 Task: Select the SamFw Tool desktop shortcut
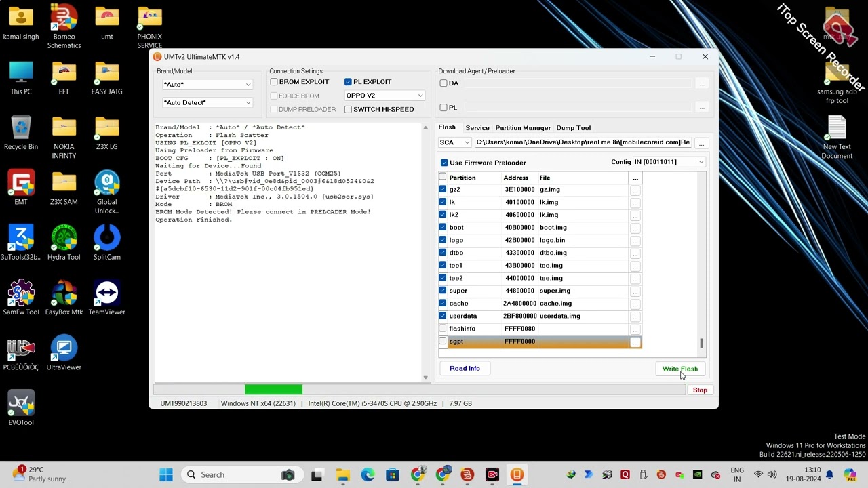click(x=21, y=298)
